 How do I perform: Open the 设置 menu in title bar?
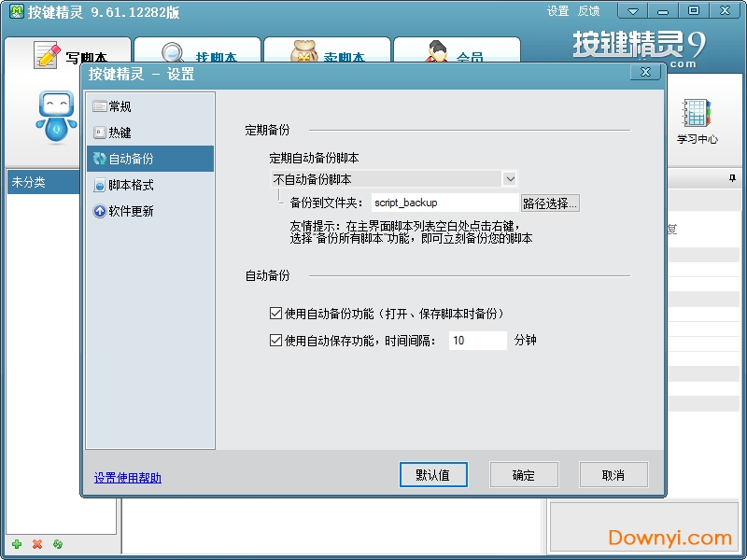tap(557, 11)
